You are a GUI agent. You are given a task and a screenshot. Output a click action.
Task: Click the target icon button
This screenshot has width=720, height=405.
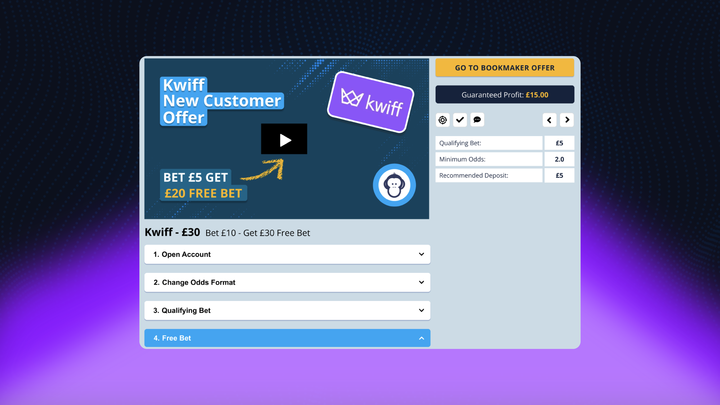(x=443, y=120)
